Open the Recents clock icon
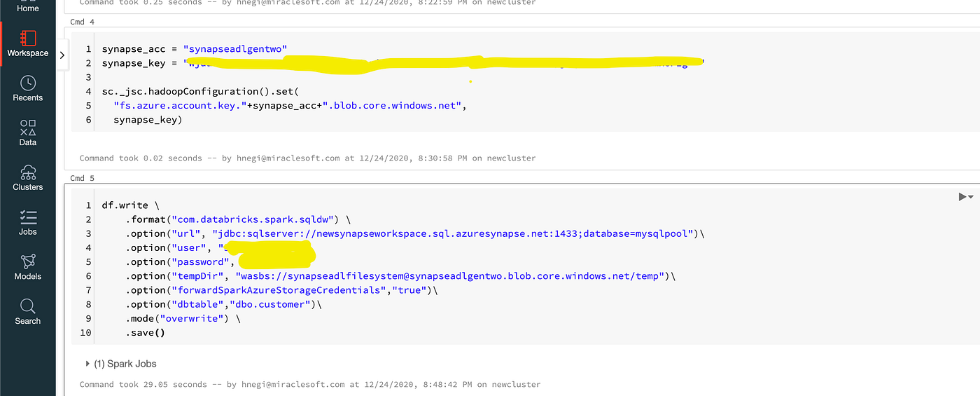Viewport: 980px width, 396px height. [x=28, y=83]
